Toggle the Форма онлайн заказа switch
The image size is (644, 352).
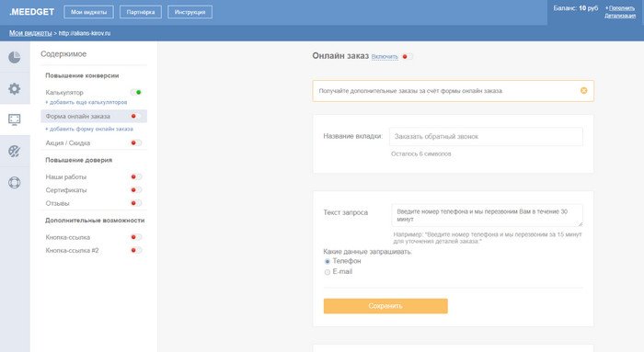click(x=136, y=116)
